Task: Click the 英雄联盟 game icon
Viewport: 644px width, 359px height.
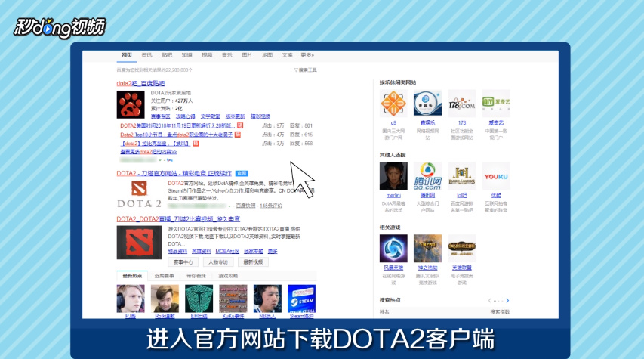Action: 461,249
